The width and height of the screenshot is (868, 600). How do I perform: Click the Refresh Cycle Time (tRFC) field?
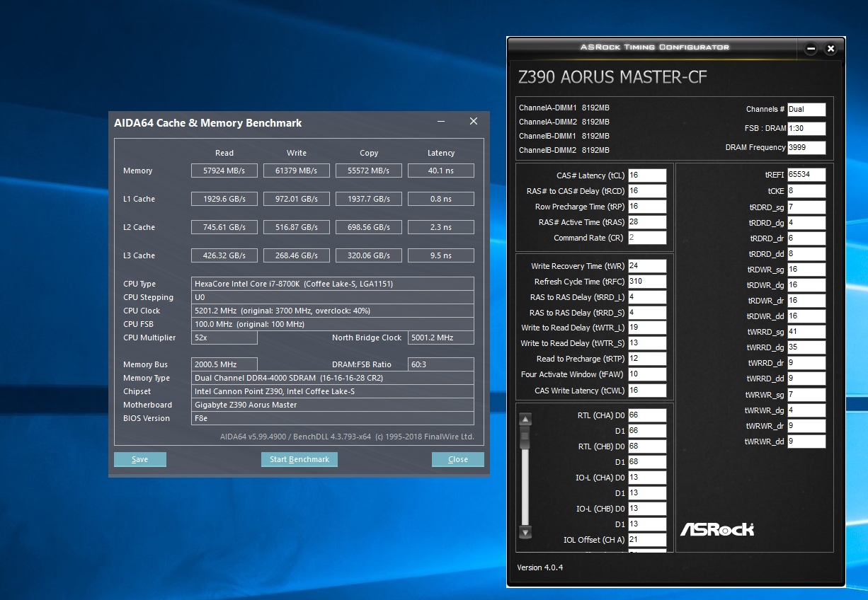point(647,282)
